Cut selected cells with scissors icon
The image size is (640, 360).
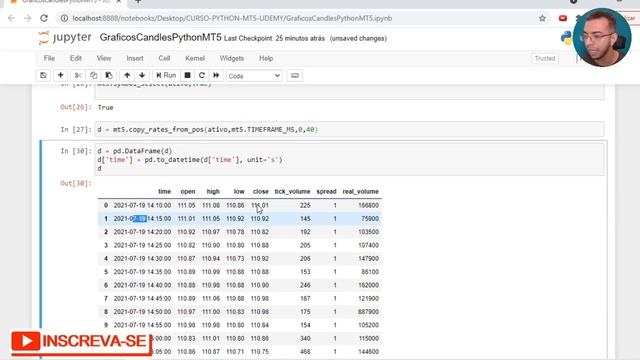click(78, 76)
